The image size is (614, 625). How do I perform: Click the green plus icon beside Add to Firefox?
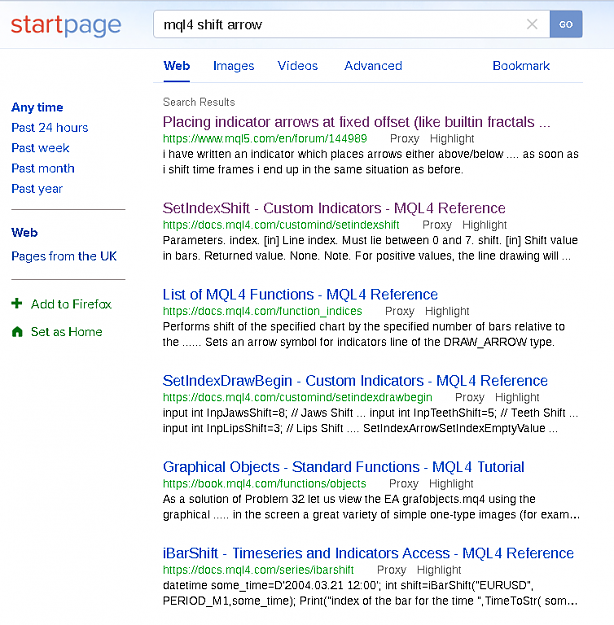click(x=17, y=303)
